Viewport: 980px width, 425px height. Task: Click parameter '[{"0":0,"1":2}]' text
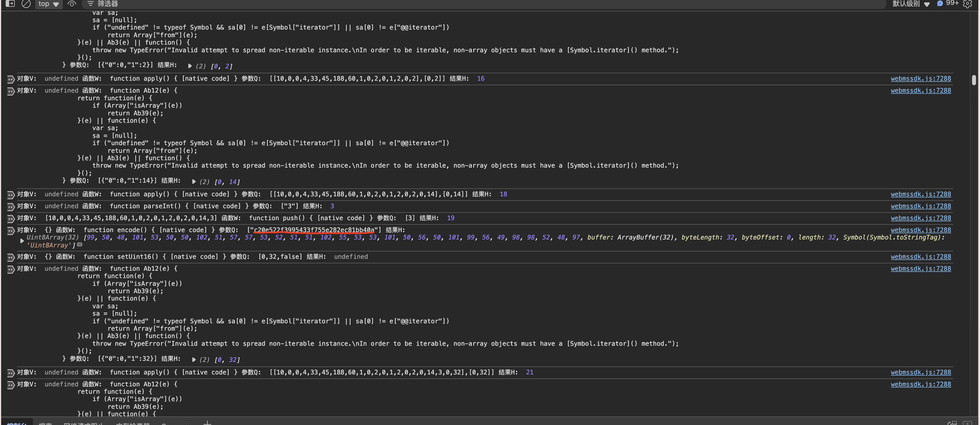click(x=126, y=65)
